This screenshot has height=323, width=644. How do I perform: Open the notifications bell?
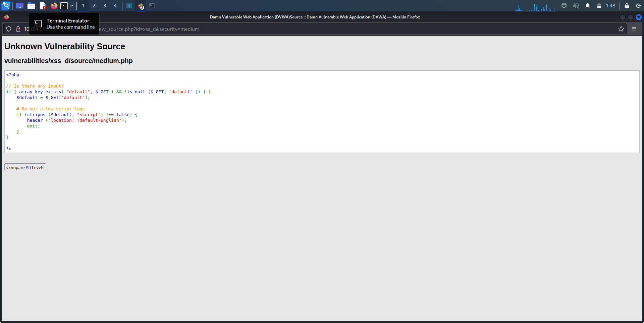pos(587,6)
